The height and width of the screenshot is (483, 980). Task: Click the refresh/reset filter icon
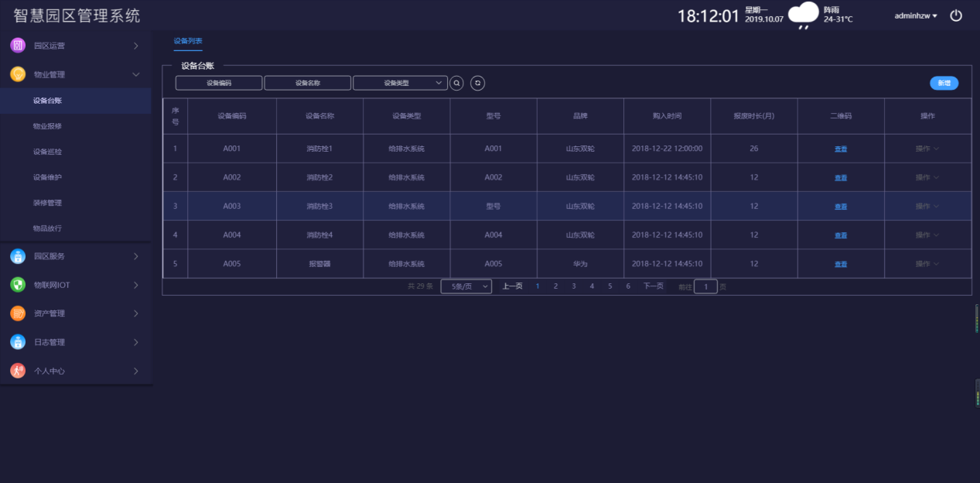click(477, 83)
